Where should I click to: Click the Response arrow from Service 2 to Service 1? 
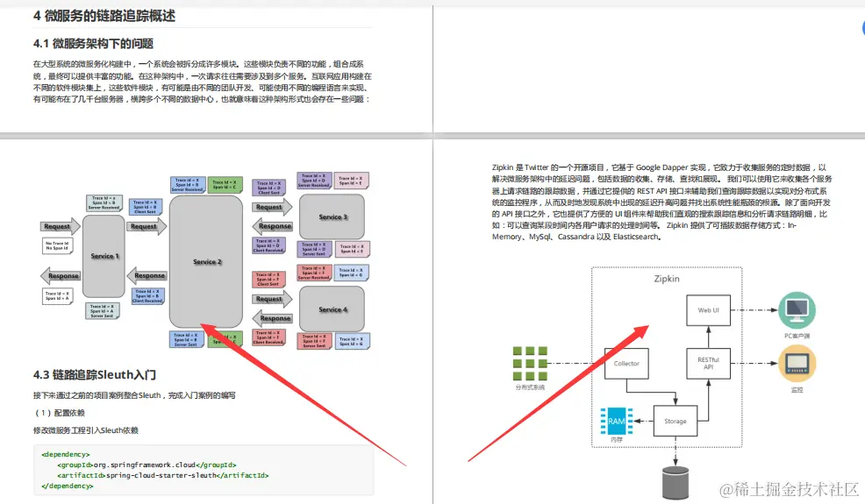click(147, 275)
